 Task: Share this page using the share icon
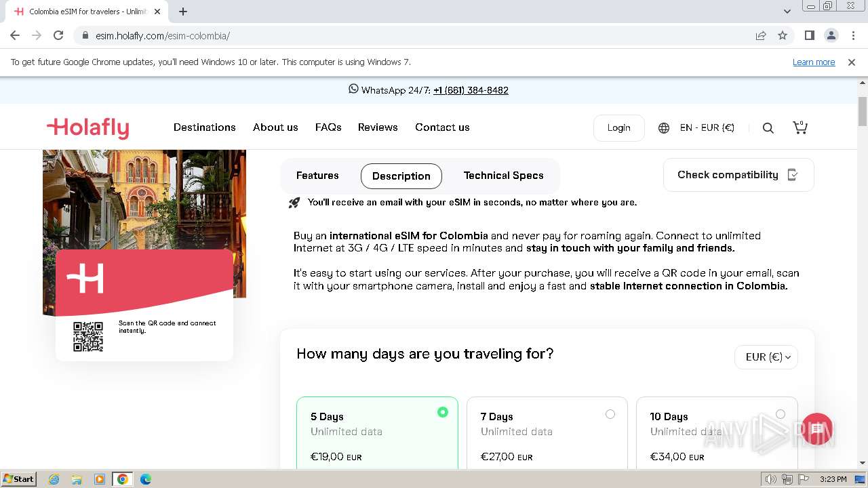761,35
